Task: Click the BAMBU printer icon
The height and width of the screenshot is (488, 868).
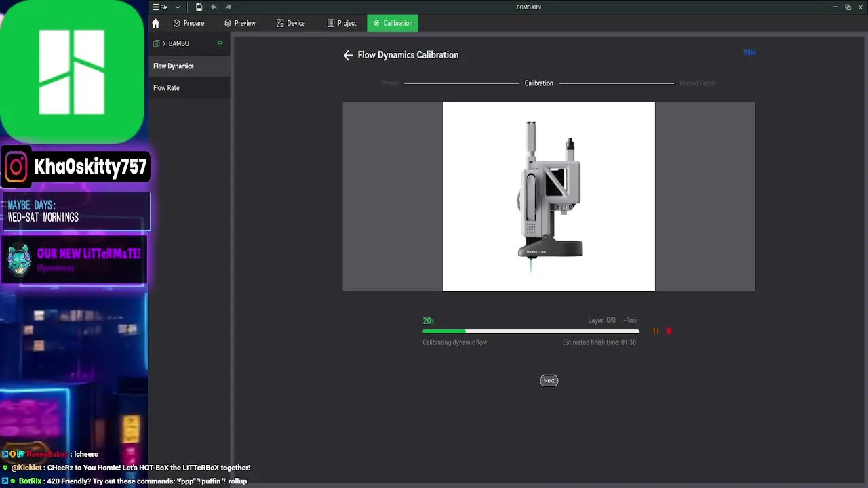Action: tap(156, 43)
